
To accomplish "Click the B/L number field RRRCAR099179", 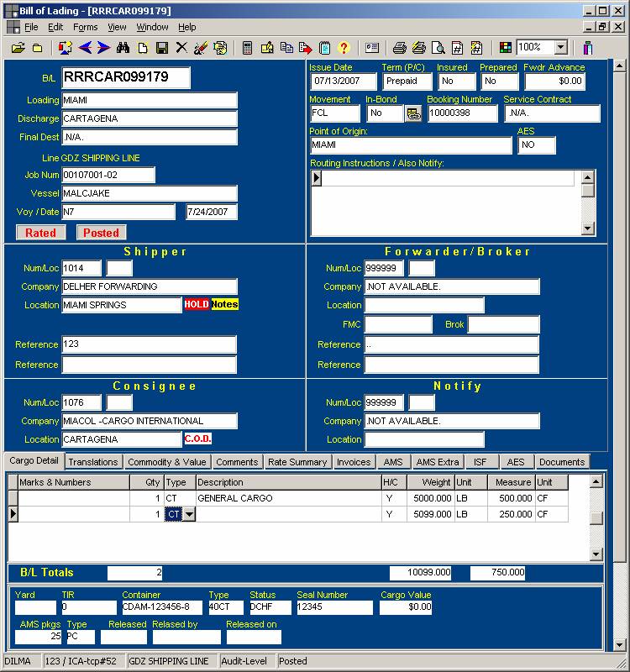I will click(126, 77).
